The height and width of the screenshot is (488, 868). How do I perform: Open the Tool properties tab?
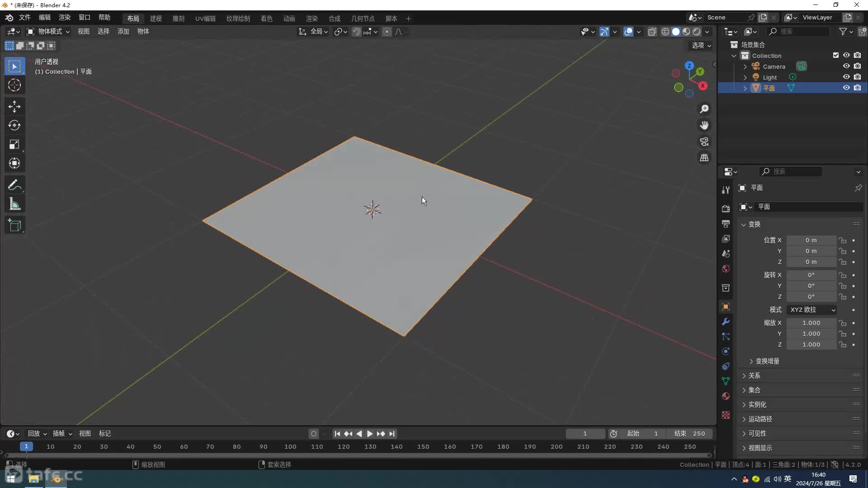coord(726,190)
